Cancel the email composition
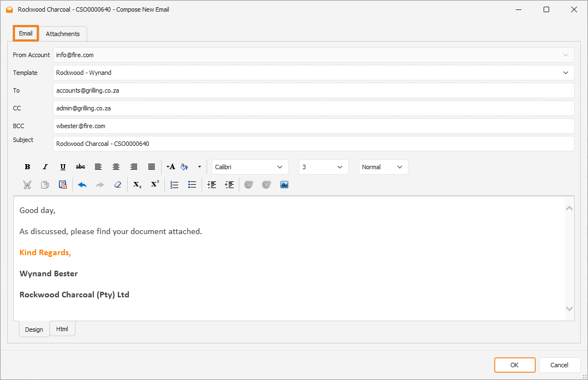The height and width of the screenshot is (380, 588). [559, 365]
